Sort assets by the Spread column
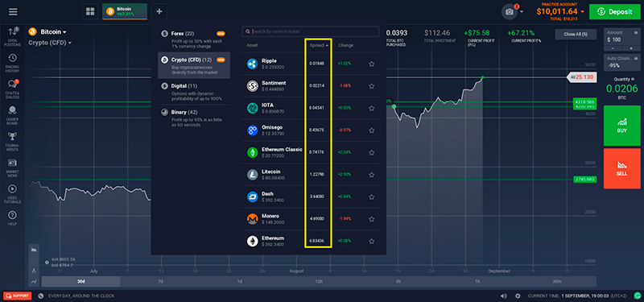Viewport: 644px width, 302px height. tap(319, 45)
